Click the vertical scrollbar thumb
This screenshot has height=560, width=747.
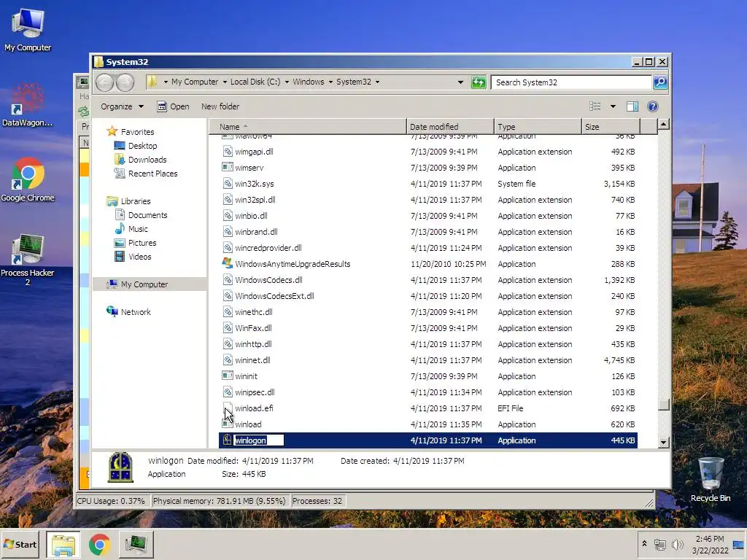(663, 404)
